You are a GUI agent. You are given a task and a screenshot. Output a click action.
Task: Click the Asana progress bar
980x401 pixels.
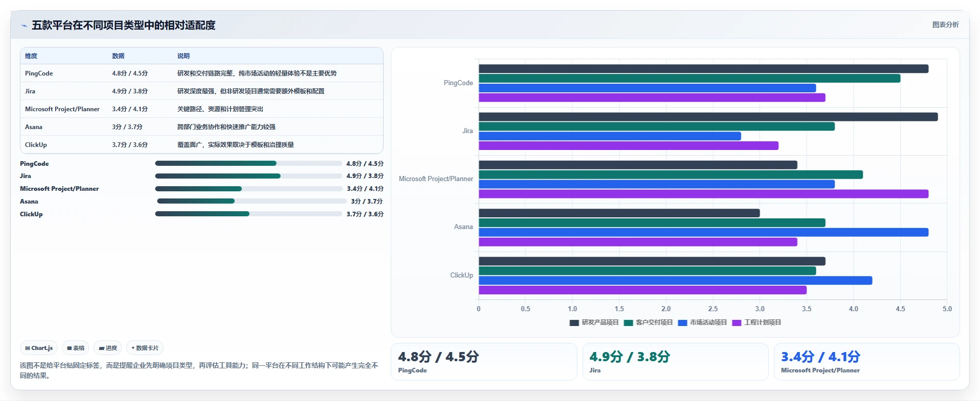pyautogui.click(x=252, y=201)
